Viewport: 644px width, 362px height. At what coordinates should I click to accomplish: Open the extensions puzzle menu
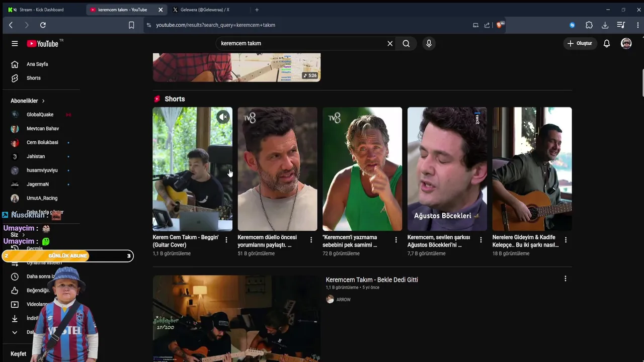589,25
